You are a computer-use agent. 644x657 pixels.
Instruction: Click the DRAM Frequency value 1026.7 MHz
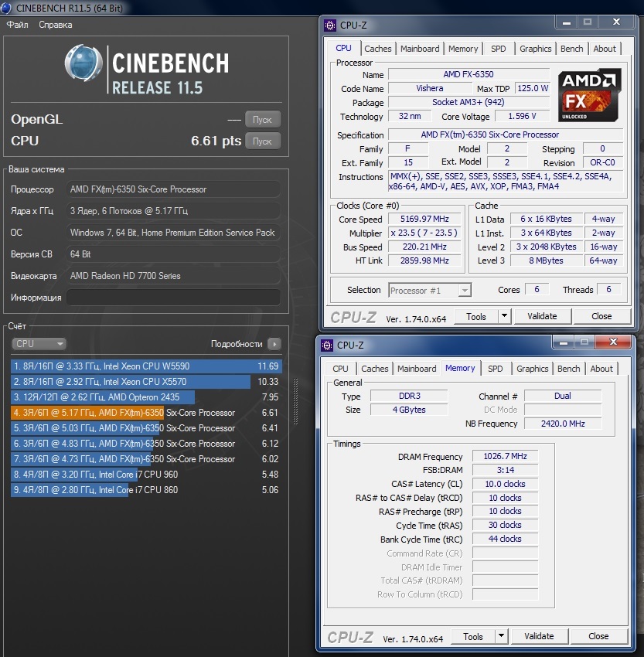[x=505, y=456]
